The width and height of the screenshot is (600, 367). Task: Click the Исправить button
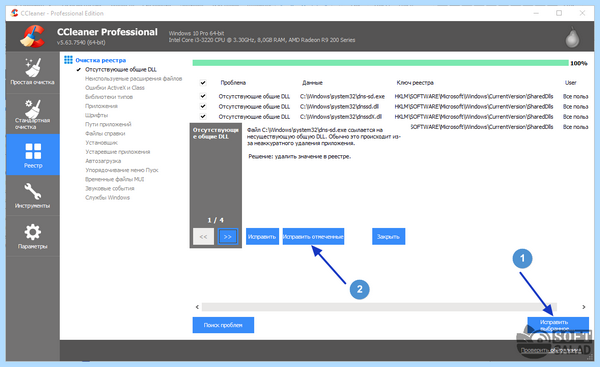262,237
